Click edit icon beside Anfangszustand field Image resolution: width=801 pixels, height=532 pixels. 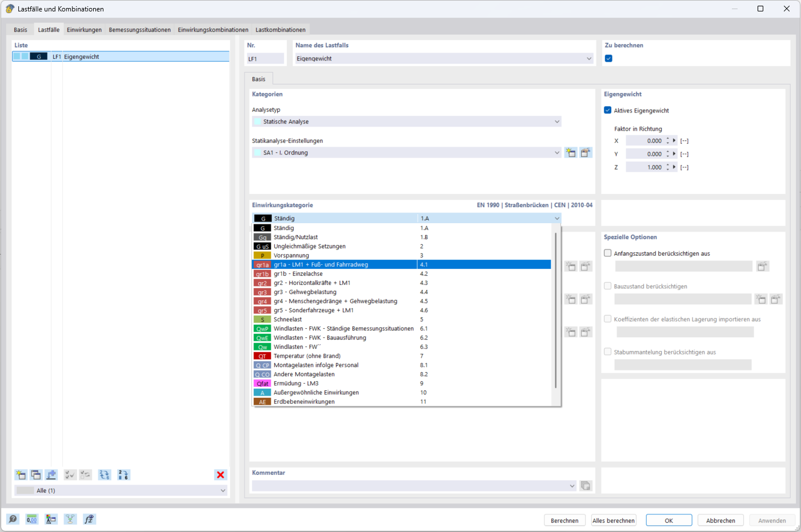(763, 267)
